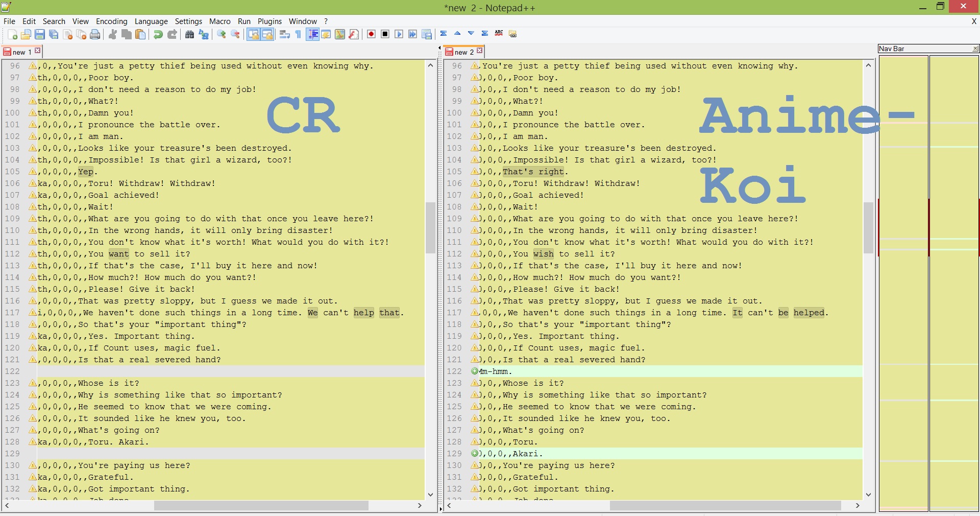Toggle word wrap
Image resolution: width=980 pixels, height=516 pixels.
coord(285,34)
